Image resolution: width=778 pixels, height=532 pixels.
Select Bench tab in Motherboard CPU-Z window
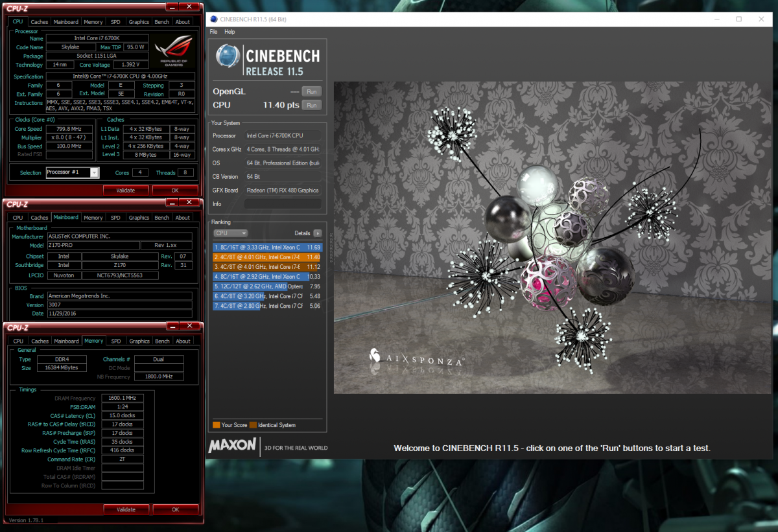(162, 218)
